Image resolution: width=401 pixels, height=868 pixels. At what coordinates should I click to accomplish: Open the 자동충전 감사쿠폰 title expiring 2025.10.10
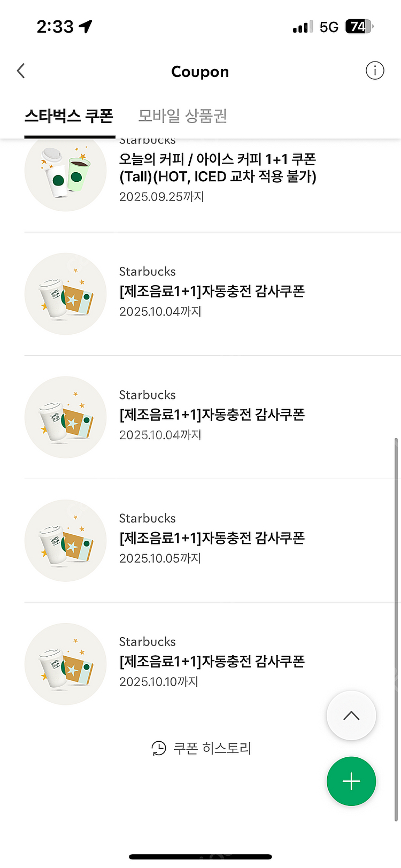(x=212, y=662)
